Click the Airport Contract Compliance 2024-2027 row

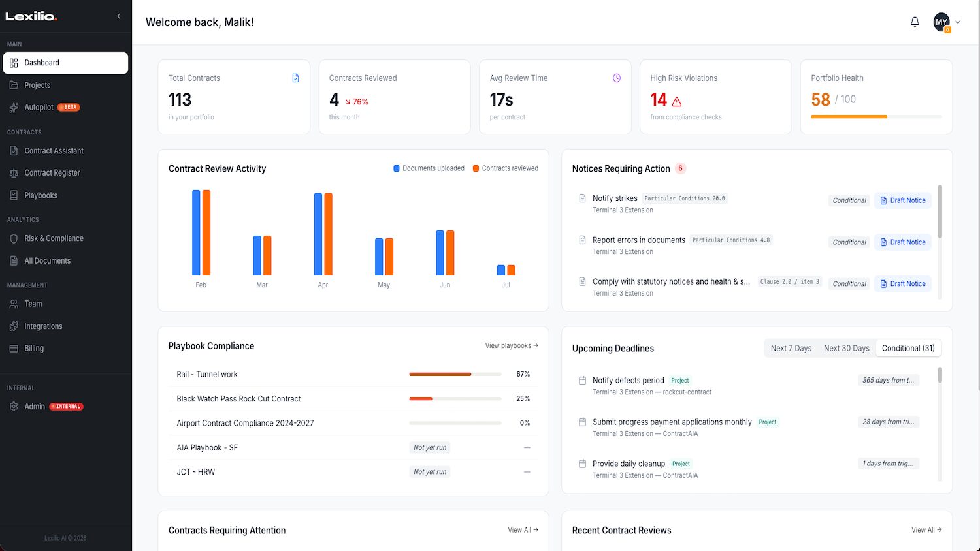coord(353,423)
